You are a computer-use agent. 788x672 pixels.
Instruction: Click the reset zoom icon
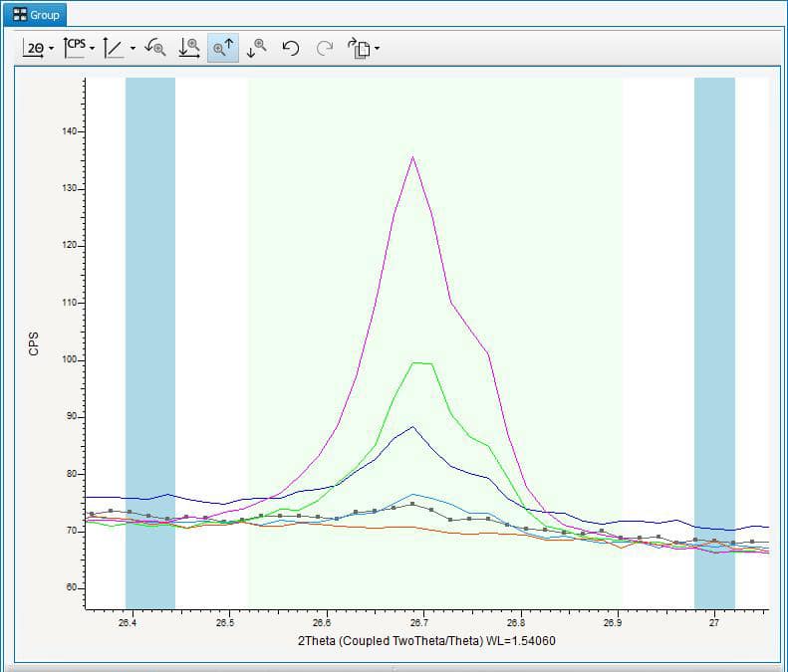click(155, 48)
